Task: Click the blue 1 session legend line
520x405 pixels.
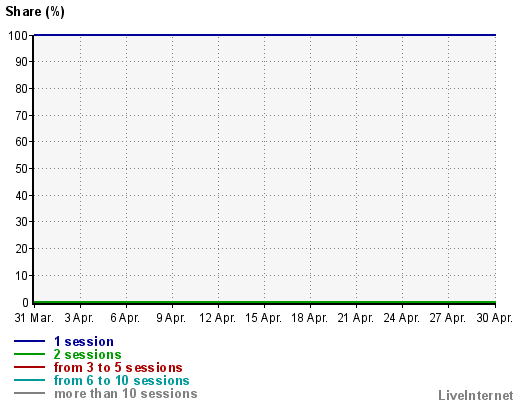Action: [x=29, y=341]
